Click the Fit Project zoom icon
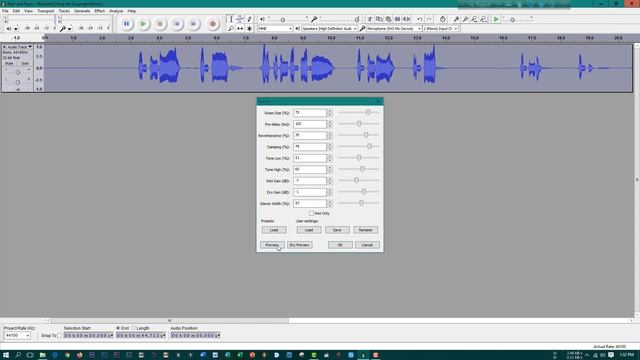The height and width of the screenshot is (360, 640). point(484,19)
